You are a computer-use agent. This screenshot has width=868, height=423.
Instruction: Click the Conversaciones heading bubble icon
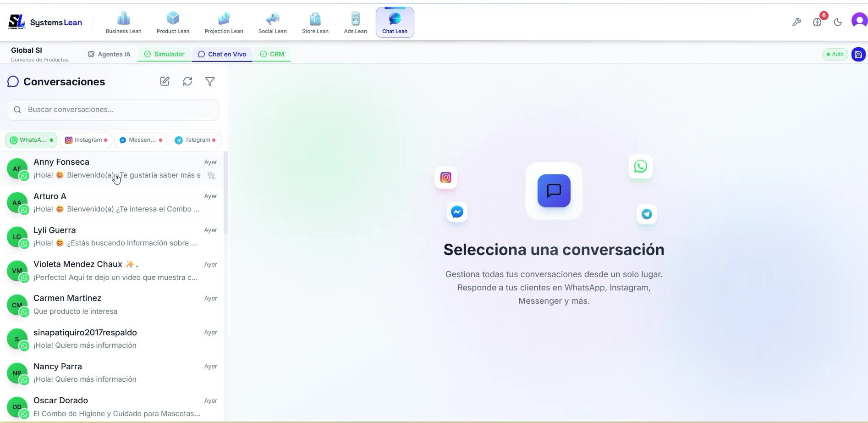click(x=13, y=82)
